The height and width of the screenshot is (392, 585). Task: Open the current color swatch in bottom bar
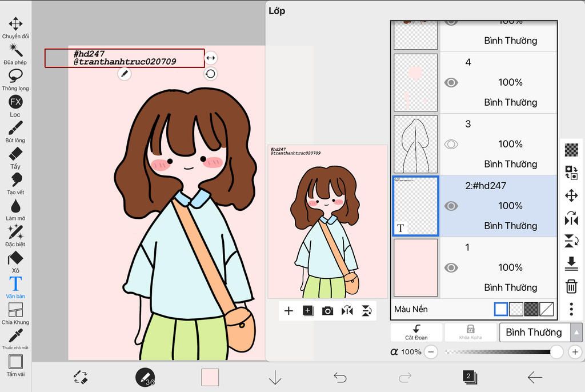(x=210, y=378)
